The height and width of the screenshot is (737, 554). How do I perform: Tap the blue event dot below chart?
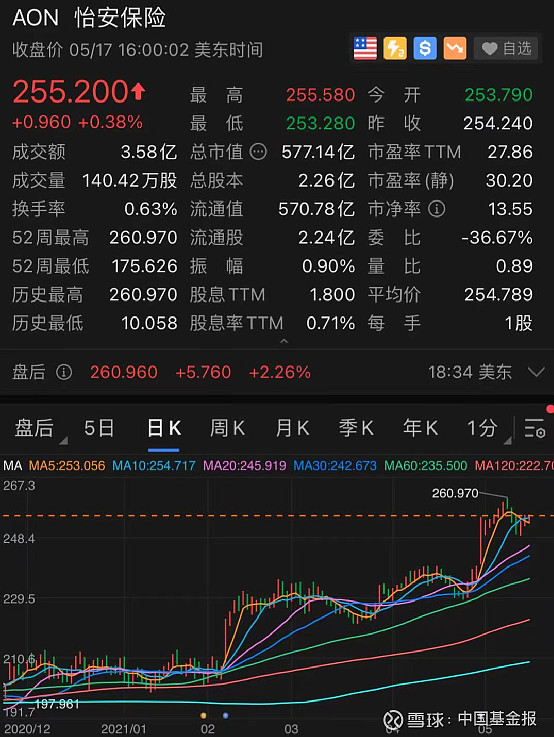coord(226,715)
